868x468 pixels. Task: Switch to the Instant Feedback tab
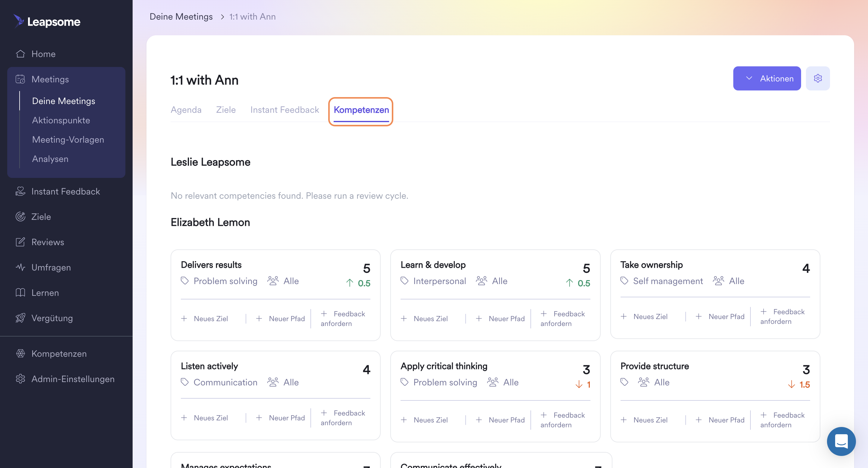click(285, 110)
